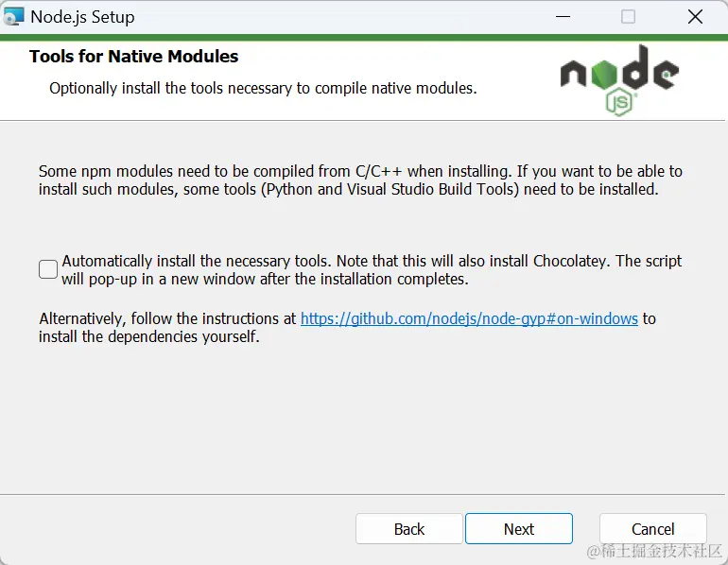
Task: Click the 'Node.js Setup' window title text
Action: click(x=82, y=17)
